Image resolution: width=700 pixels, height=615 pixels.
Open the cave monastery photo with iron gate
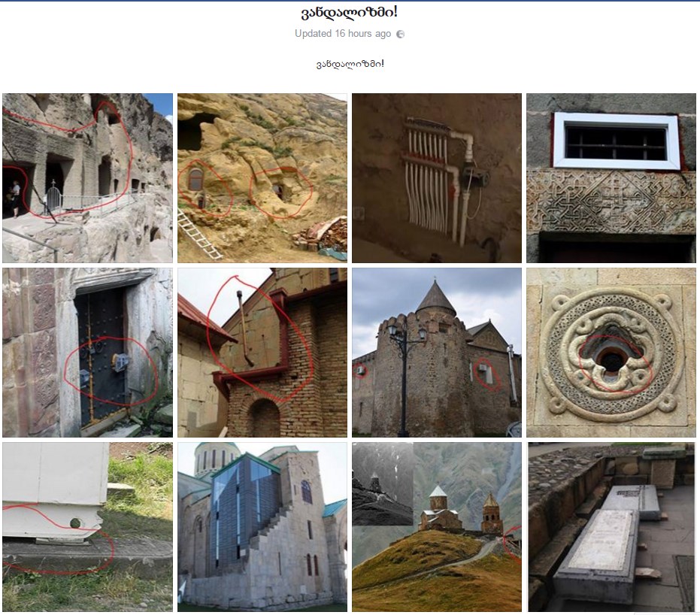[x=87, y=178]
